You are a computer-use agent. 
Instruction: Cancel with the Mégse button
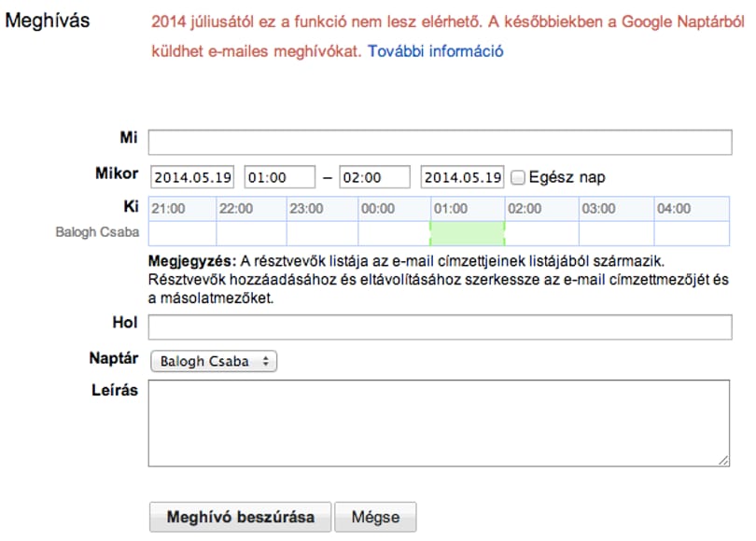click(375, 517)
